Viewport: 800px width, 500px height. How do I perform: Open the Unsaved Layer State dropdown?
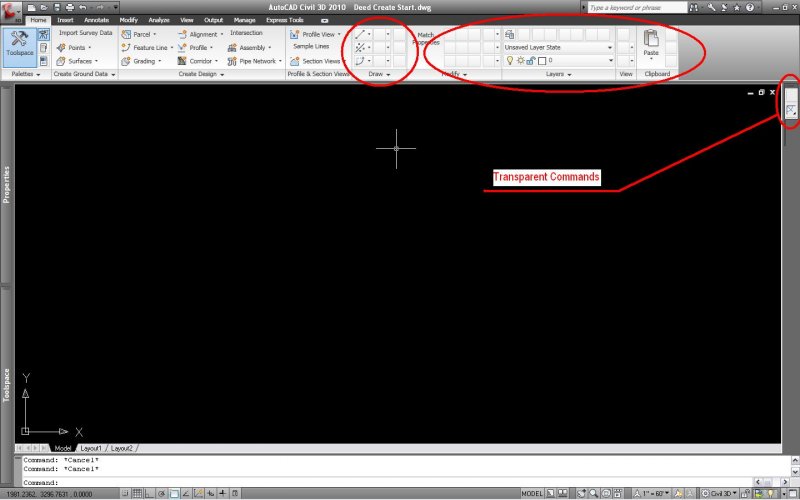click(558, 47)
